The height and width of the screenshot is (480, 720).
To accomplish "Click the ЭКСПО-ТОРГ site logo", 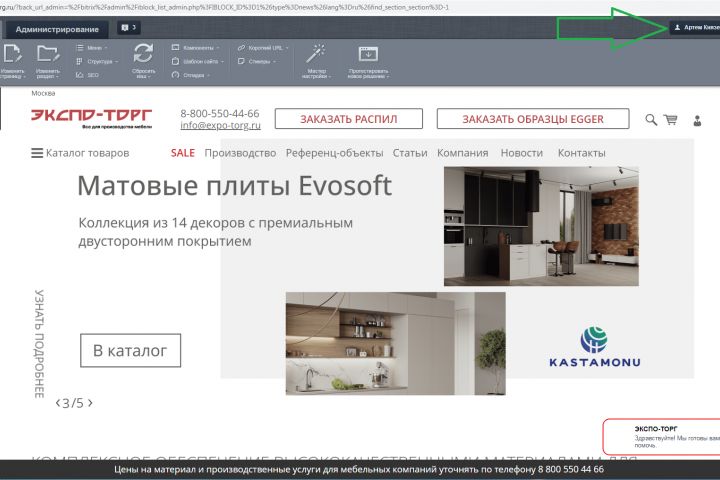I will coord(91,119).
